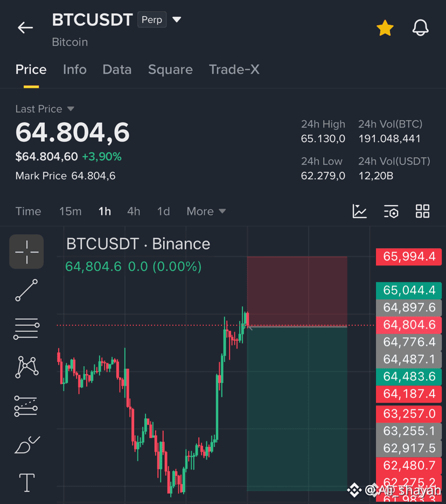Screen dimensions: 446x504
Task: Switch to the Price tab
Action: [31, 69]
